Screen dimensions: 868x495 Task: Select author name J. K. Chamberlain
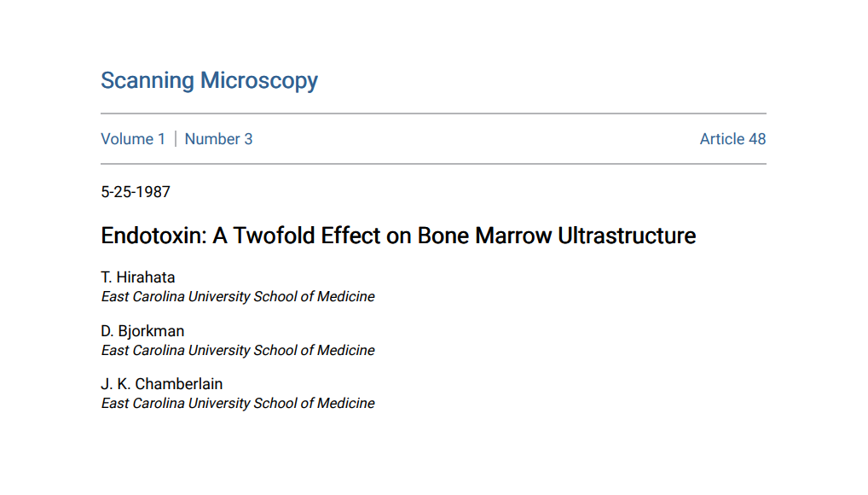tap(162, 384)
